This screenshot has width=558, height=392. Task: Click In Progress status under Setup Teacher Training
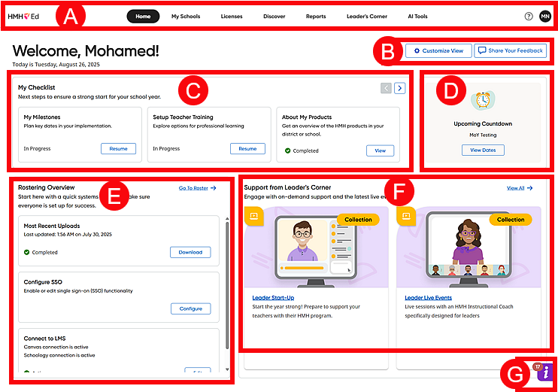pyautogui.click(x=166, y=148)
